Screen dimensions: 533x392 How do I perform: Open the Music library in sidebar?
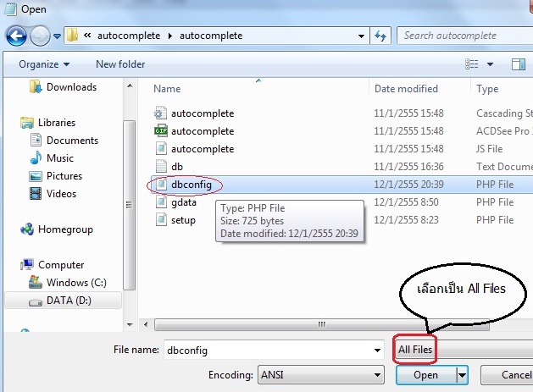59,158
